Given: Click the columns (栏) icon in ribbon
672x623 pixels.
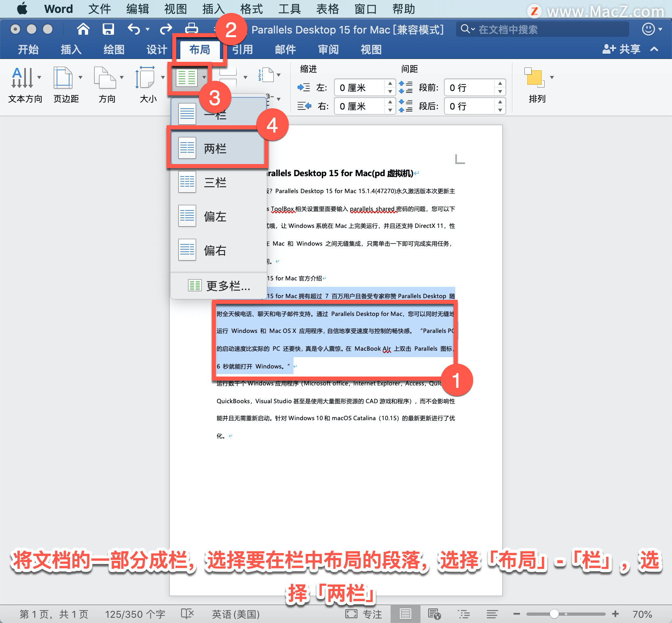Looking at the screenshot, I should pos(187,78).
